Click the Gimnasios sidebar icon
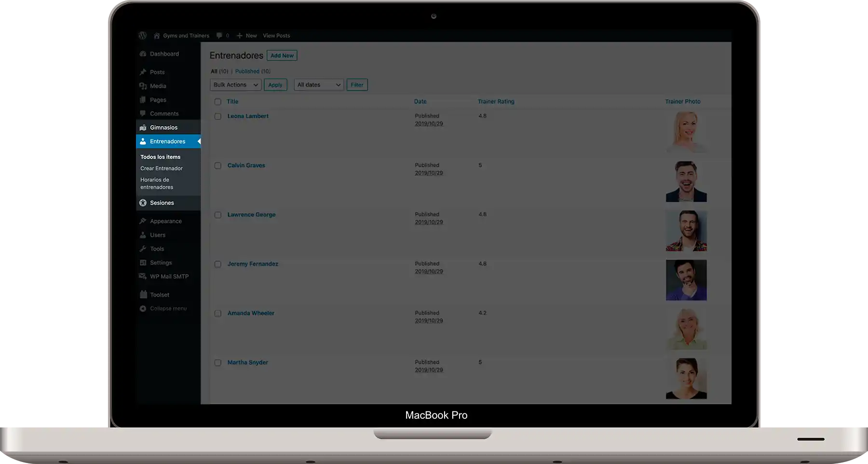This screenshot has height=464, width=868. (x=143, y=128)
